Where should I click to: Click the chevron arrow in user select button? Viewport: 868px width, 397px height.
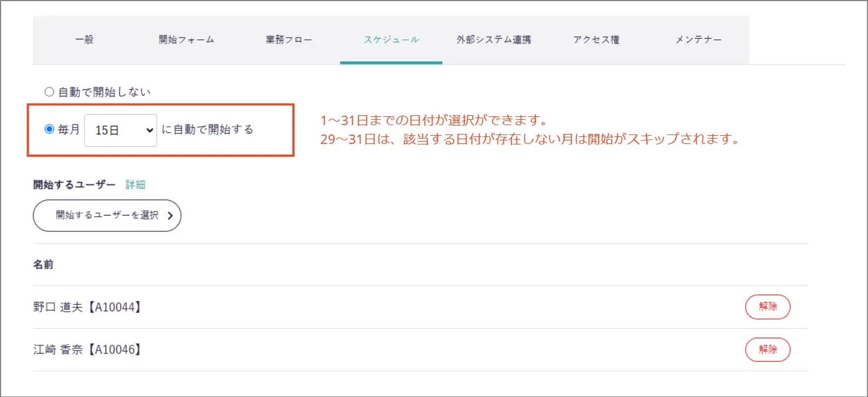pos(170,216)
